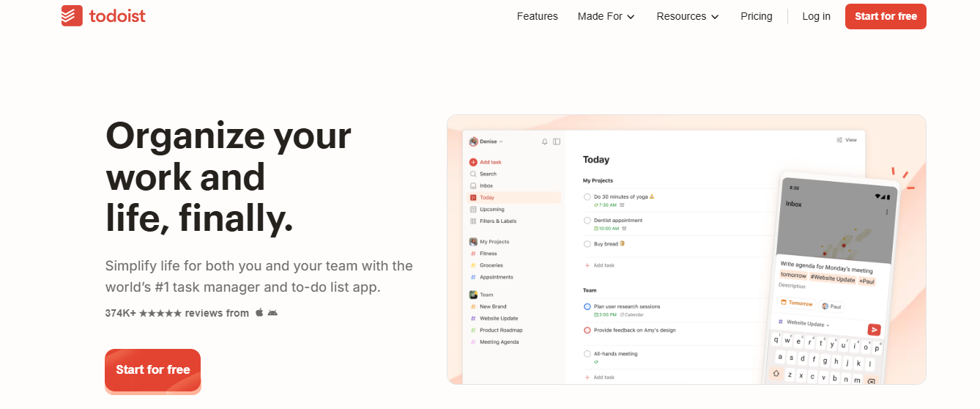Image resolution: width=980 pixels, height=409 pixels.
Task: Click the 7:30 AM time under yoga
Action: tap(604, 205)
